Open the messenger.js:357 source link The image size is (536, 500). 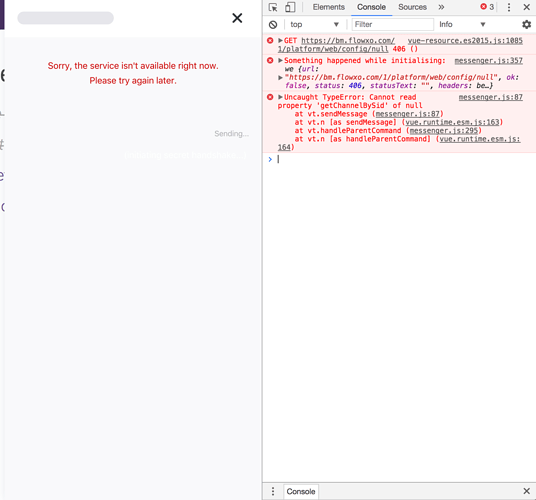488,60
